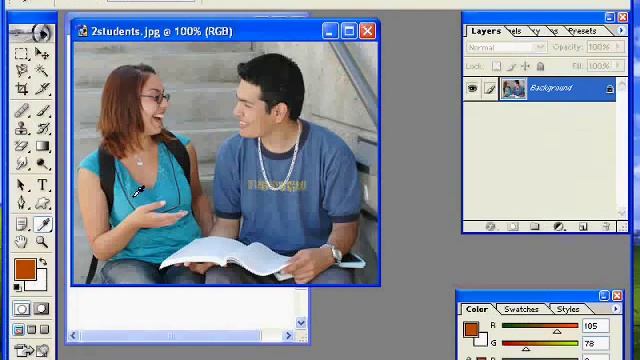
Task: Open the Normal blend mode dropdown
Action: (506, 47)
